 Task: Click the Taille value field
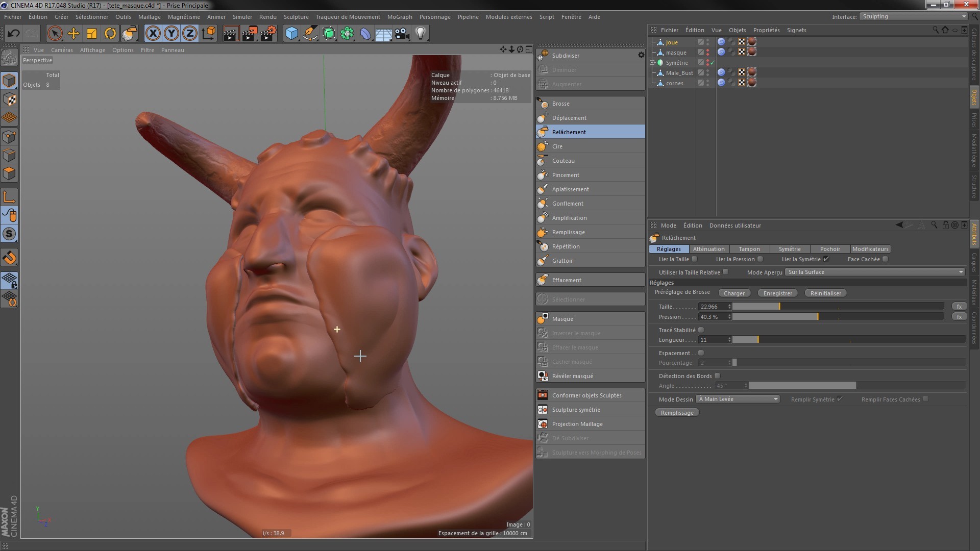[713, 307]
